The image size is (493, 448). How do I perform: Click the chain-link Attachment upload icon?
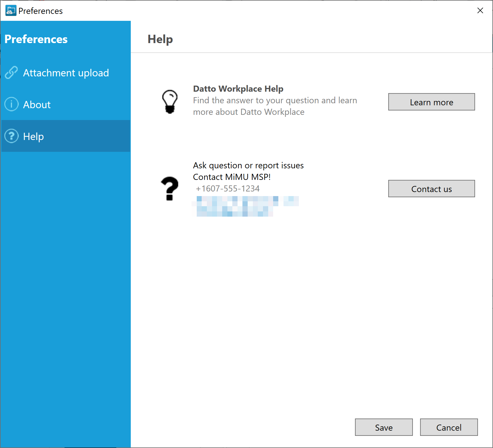11,73
